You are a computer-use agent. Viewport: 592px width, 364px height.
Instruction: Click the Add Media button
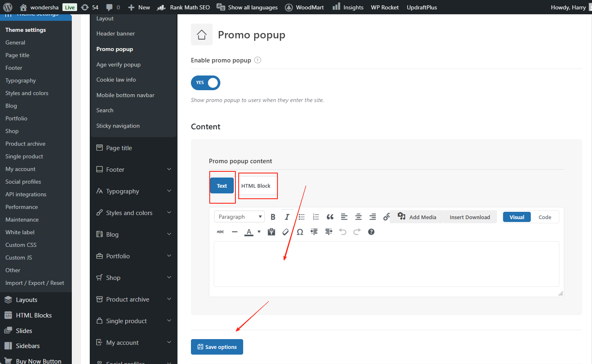pos(417,217)
